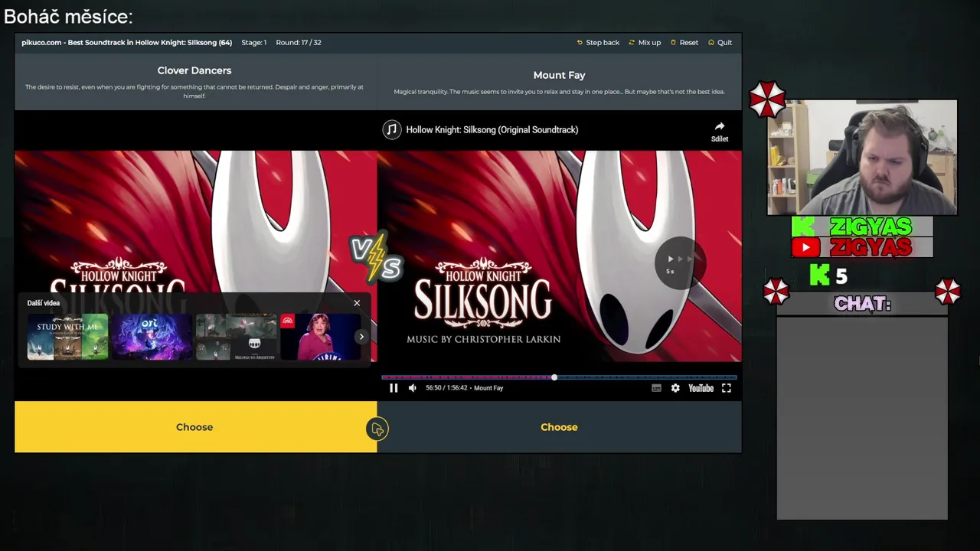Click the Round: 17 / 32 indicator

point(299,43)
